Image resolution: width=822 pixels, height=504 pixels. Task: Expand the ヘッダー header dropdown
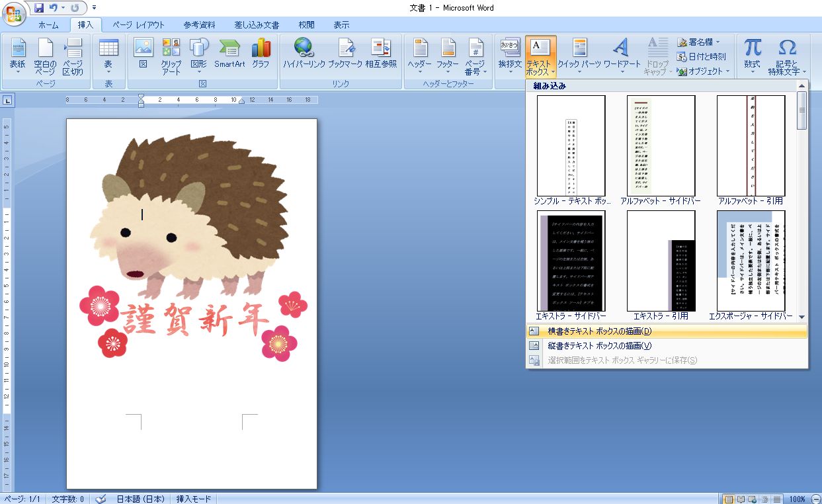point(419,56)
